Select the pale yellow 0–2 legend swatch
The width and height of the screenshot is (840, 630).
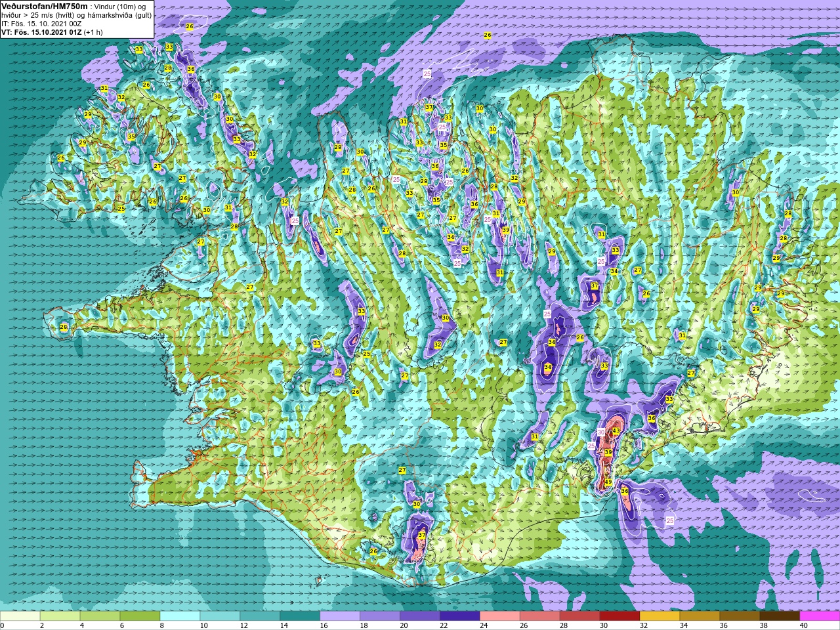(20, 616)
